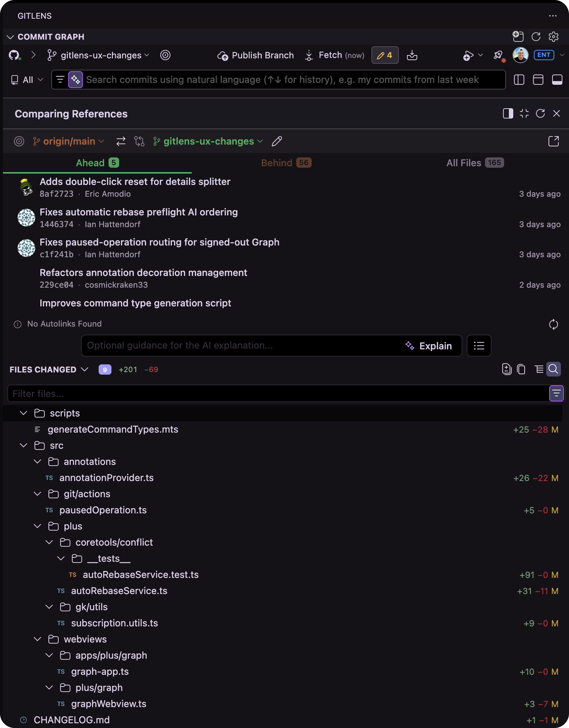Screen dimensions: 569x728
Task: Click the Explain button
Action: pyautogui.click(x=429, y=346)
